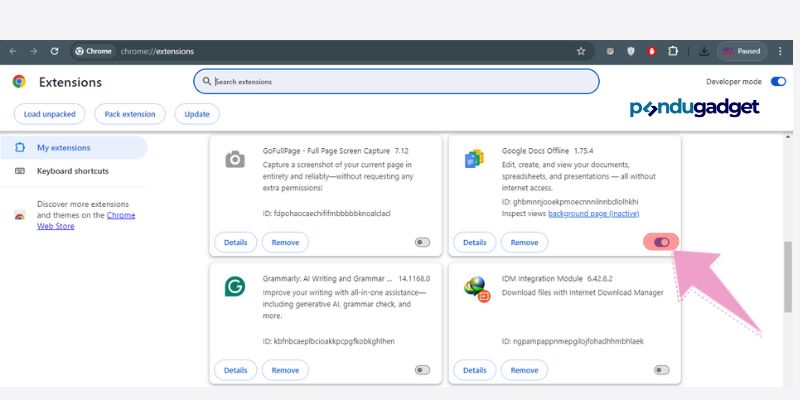Open the My extensions section
The height and width of the screenshot is (400, 800).
[x=73, y=148]
